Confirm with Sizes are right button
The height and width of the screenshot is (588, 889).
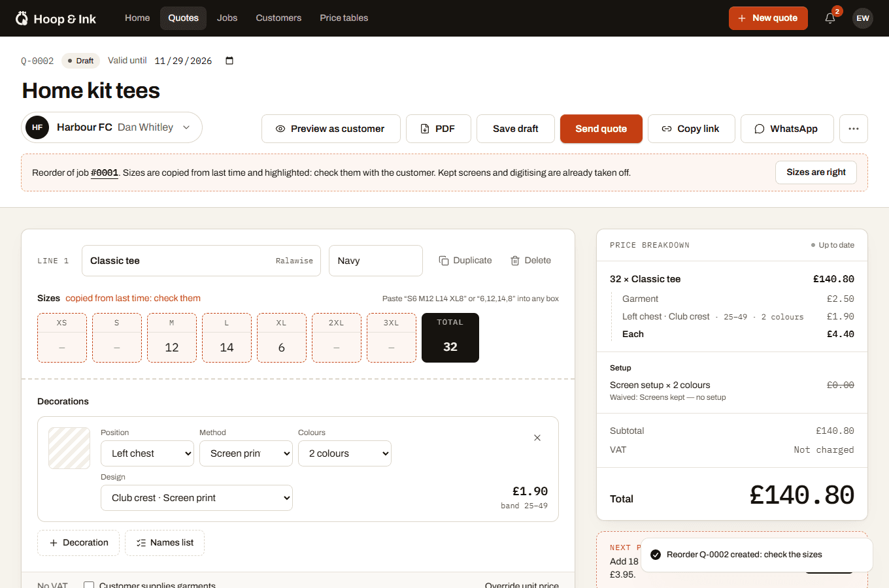coord(816,172)
